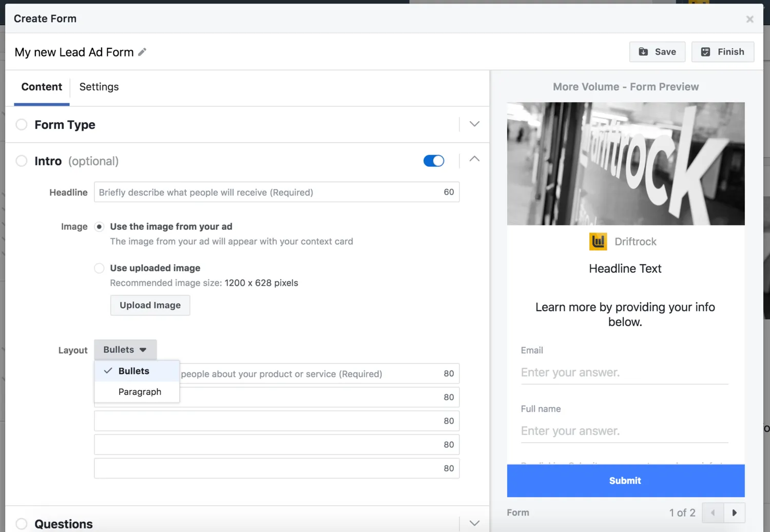Switch to the Settings tab

(99, 87)
